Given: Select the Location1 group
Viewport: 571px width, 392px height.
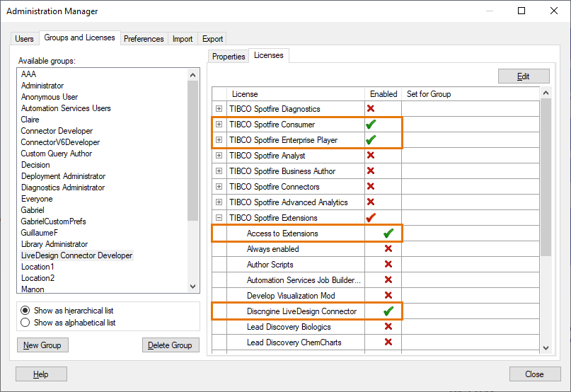Looking at the screenshot, I should [38, 266].
